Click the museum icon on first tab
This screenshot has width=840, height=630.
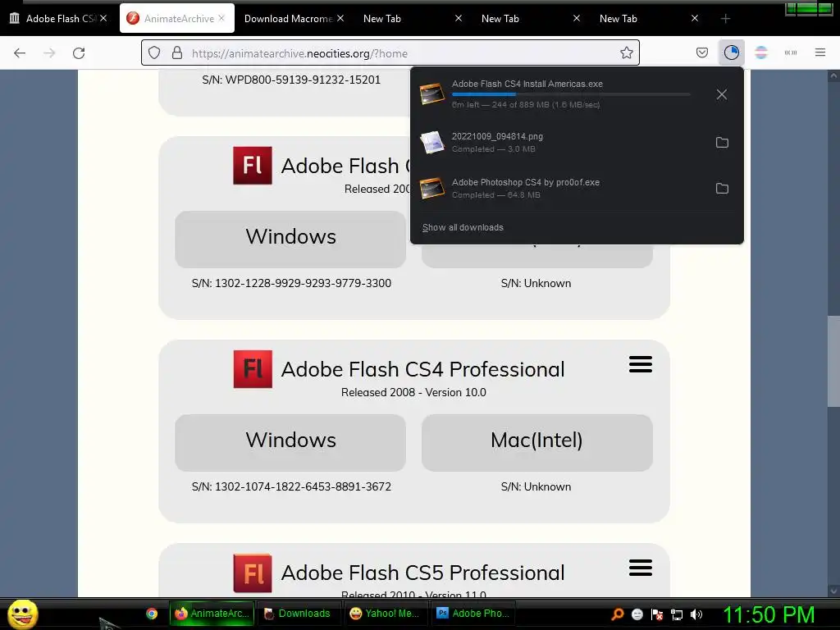[x=15, y=18]
